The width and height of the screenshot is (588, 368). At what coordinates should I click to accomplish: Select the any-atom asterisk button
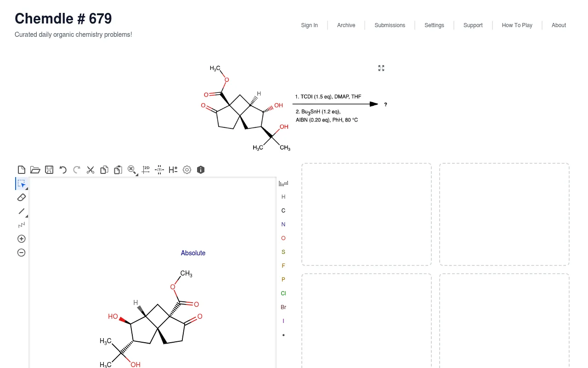point(283,335)
